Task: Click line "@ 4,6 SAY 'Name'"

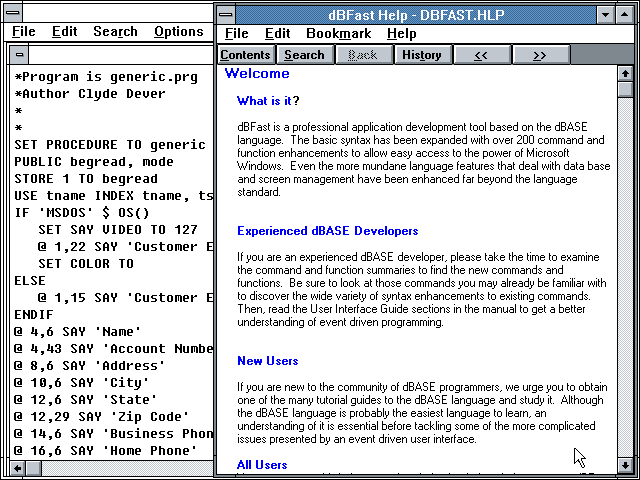Action: [x=78, y=332]
